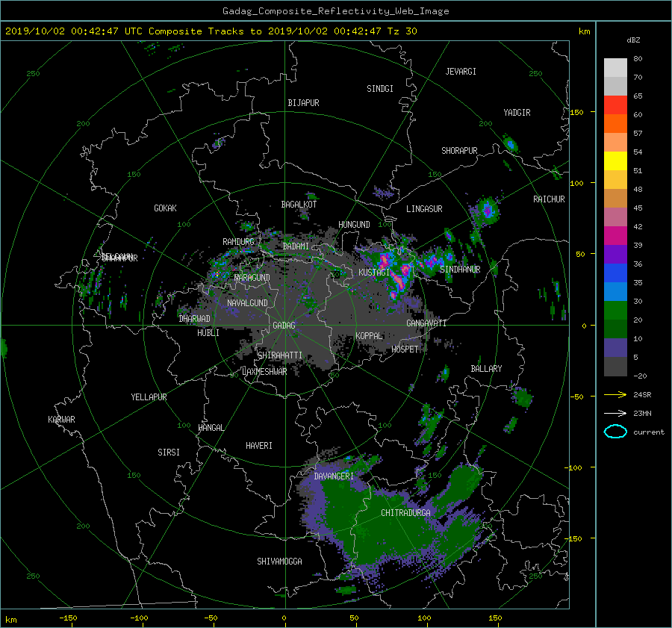Select the BAGALKOT label
This screenshot has width=672, height=628.
[x=299, y=205]
